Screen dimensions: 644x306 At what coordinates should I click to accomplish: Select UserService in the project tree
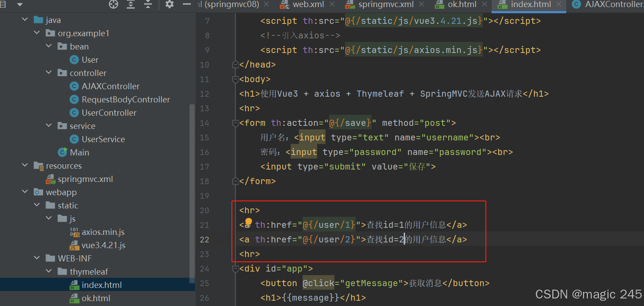[103, 139]
